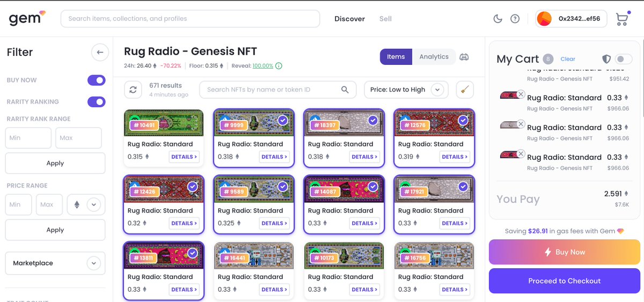Open the Discover nav item

349,19
